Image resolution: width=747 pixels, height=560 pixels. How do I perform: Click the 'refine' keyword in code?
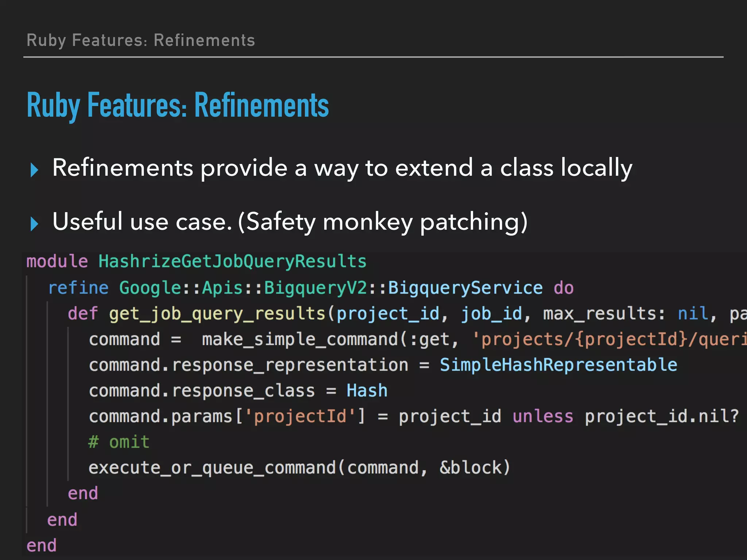78,288
